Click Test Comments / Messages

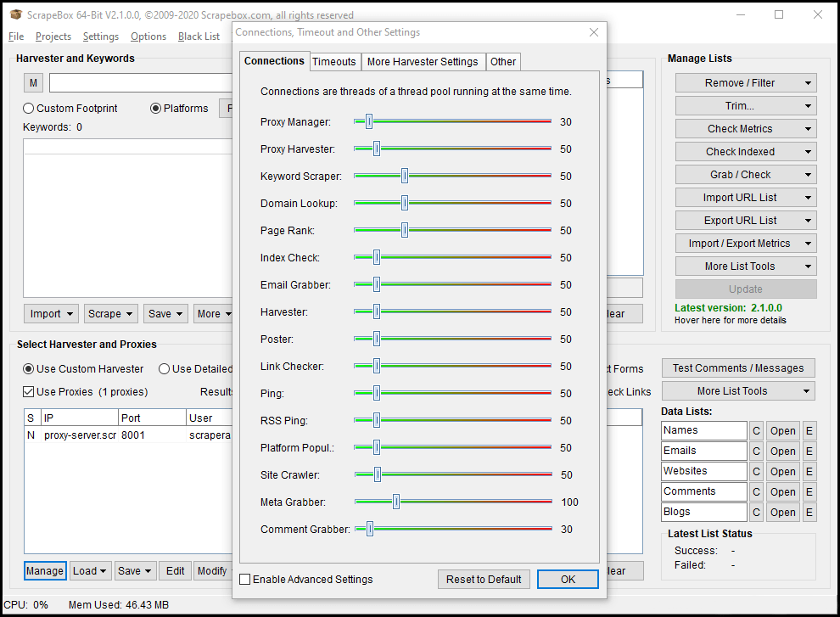(x=737, y=367)
